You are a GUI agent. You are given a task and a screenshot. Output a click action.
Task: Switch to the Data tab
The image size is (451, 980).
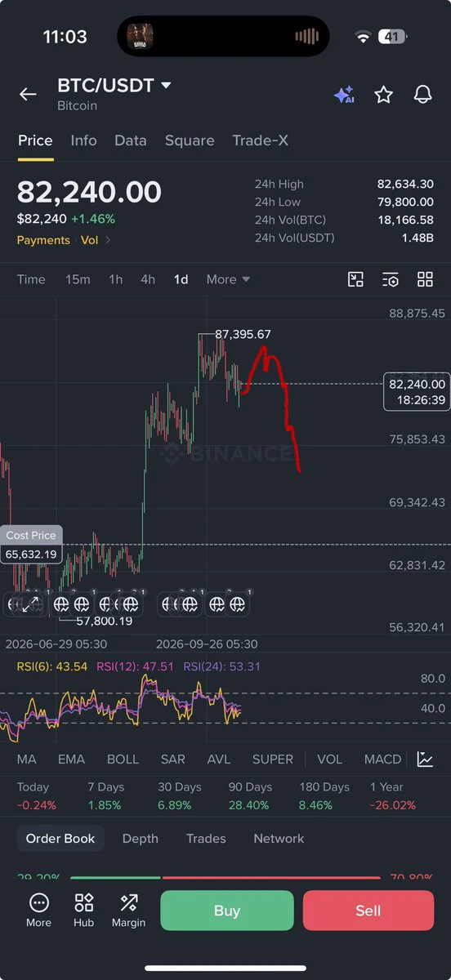(x=131, y=140)
